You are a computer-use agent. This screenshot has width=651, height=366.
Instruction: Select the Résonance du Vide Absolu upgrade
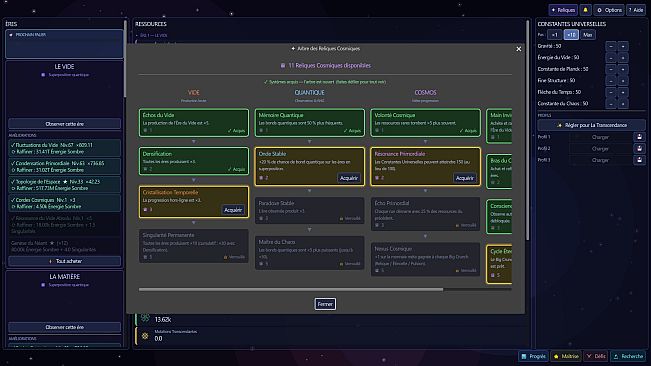(64, 224)
